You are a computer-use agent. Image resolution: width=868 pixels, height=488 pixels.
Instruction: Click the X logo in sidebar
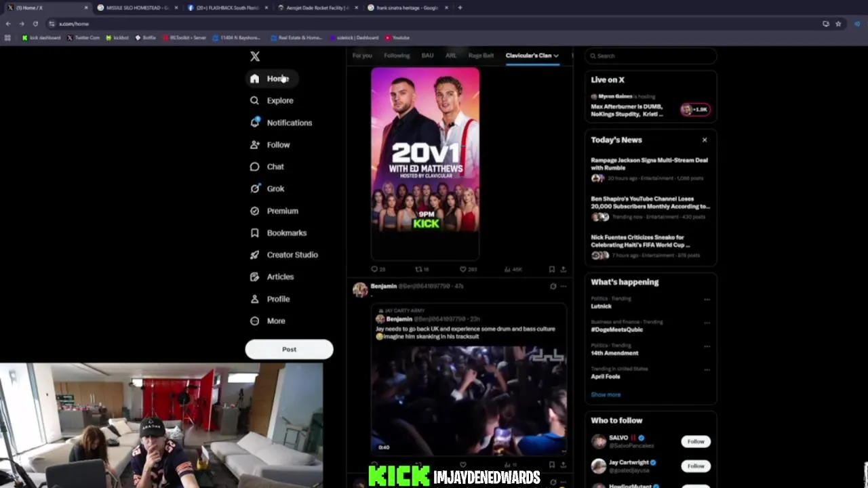[255, 57]
